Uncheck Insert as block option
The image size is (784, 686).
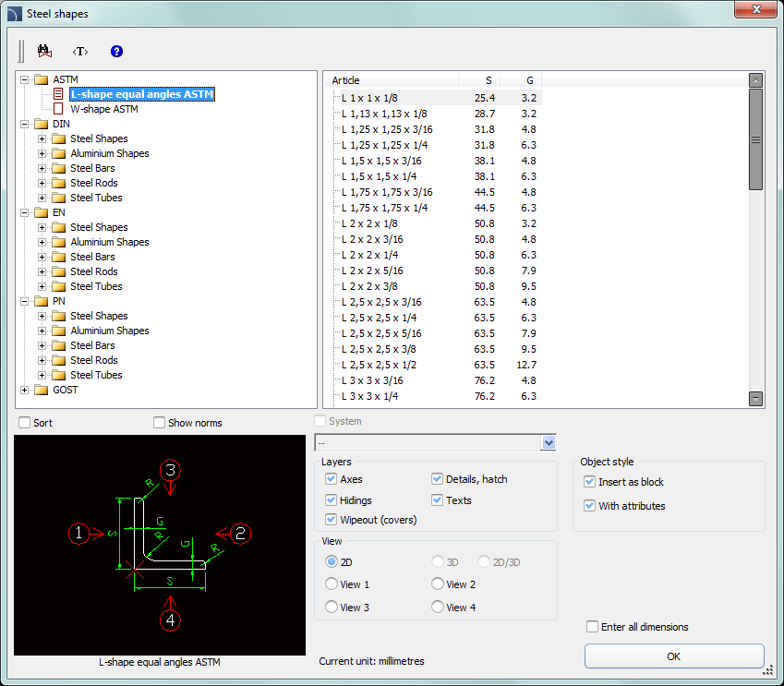click(589, 482)
